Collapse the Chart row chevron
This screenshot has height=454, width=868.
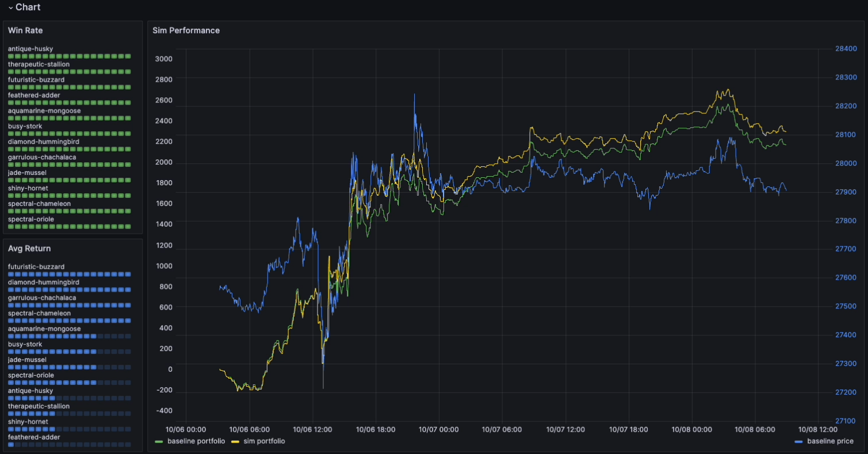pos(10,8)
